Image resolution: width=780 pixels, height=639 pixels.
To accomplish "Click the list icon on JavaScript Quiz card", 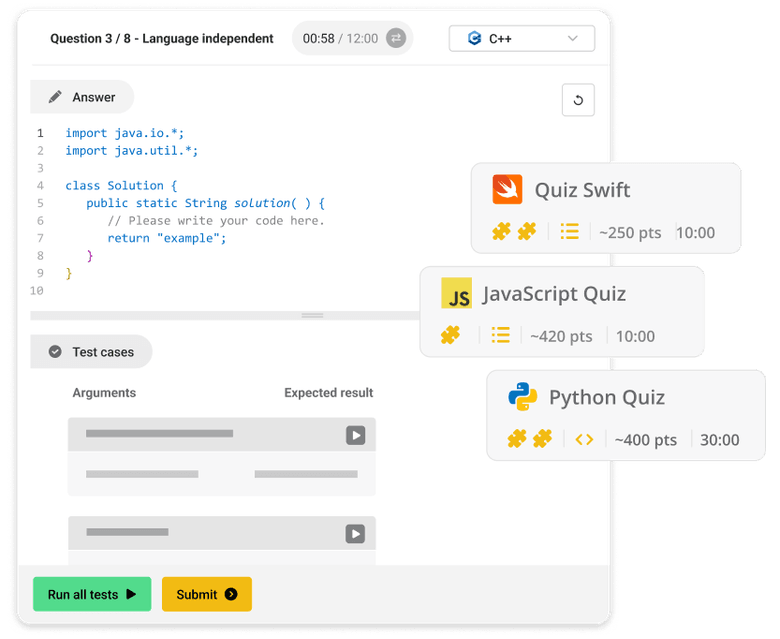I will [501, 335].
